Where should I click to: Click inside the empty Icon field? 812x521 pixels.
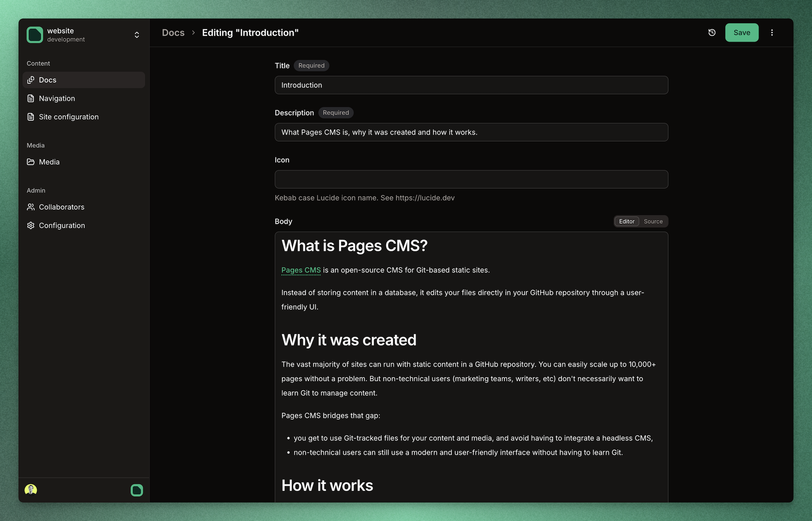coord(471,179)
